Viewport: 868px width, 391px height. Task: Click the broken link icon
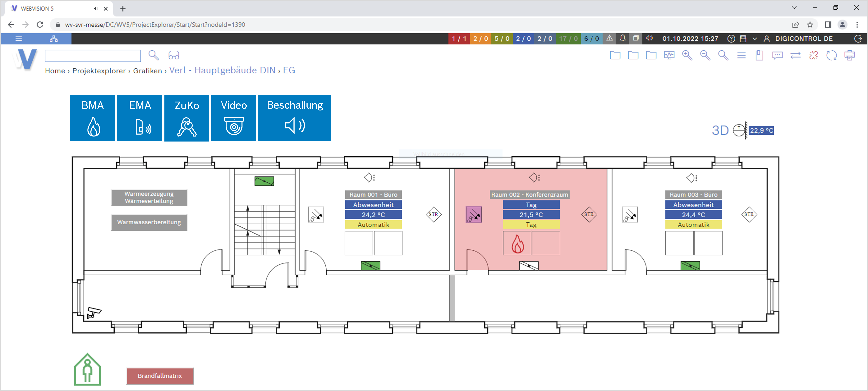click(x=813, y=55)
